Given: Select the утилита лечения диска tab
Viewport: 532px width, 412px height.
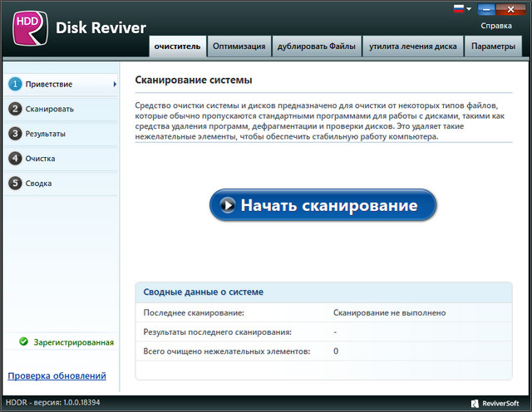Looking at the screenshot, I should pyautogui.click(x=413, y=47).
